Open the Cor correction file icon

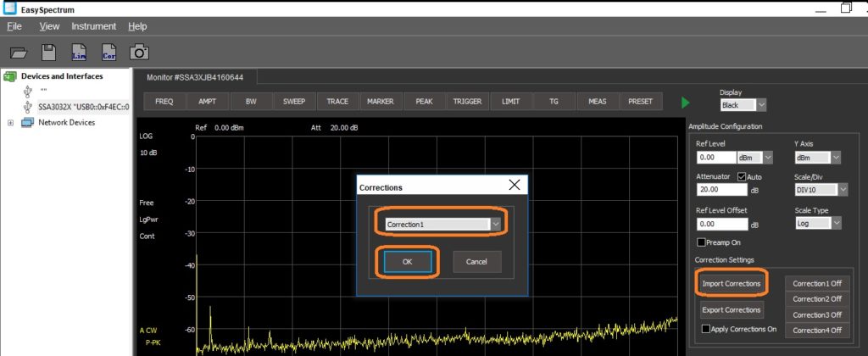pos(108,53)
